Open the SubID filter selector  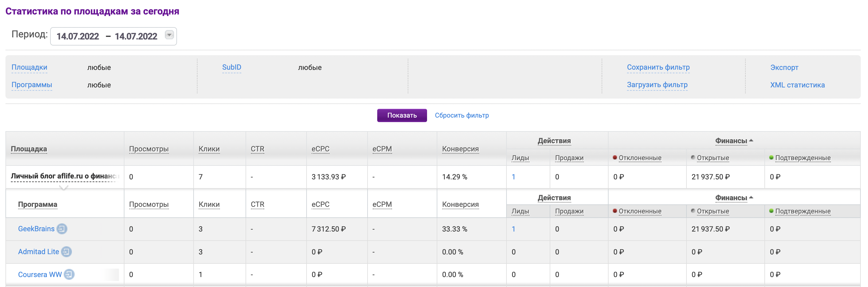point(231,67)
